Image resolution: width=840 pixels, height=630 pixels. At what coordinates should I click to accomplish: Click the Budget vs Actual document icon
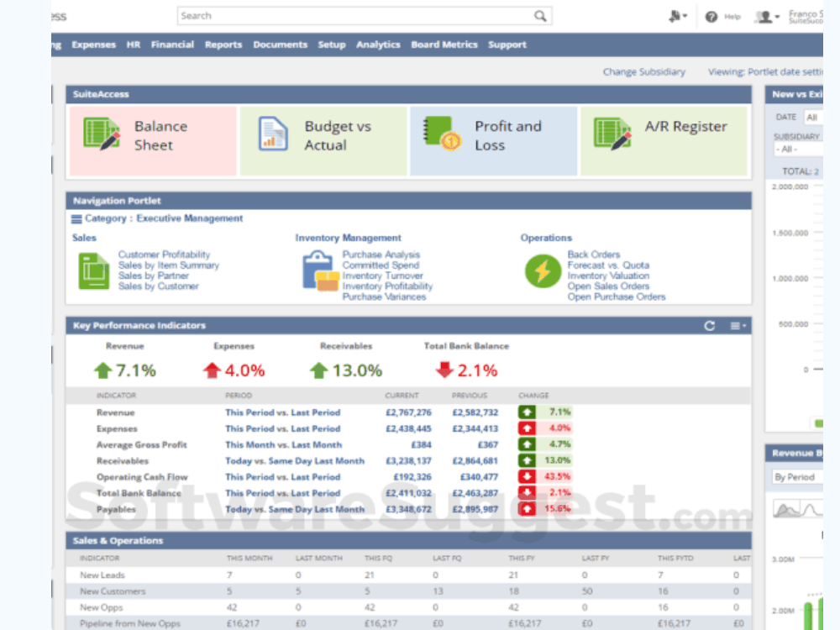(x=273, y=134)
